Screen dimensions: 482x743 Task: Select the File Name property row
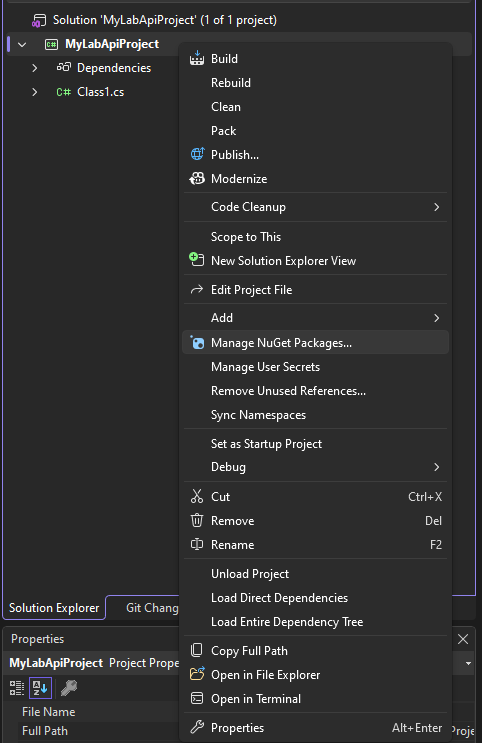coord(99,711)
